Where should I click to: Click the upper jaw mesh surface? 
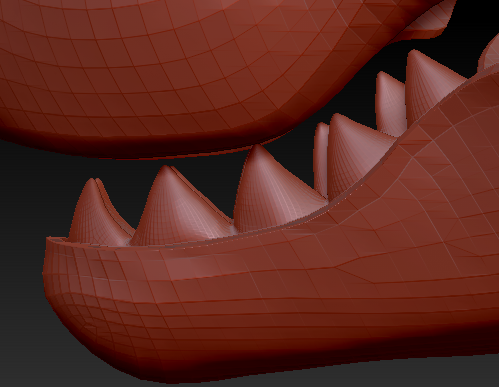click(167, 67)
